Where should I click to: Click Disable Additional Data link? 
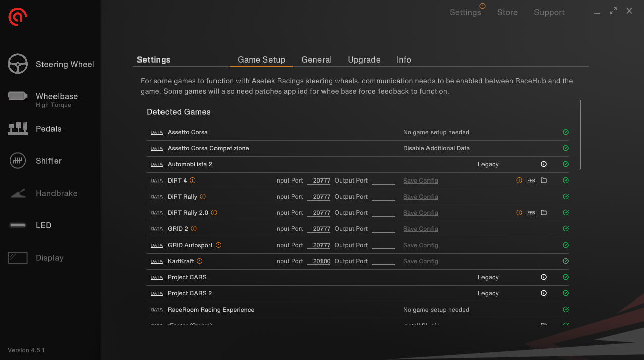(437, 148)
